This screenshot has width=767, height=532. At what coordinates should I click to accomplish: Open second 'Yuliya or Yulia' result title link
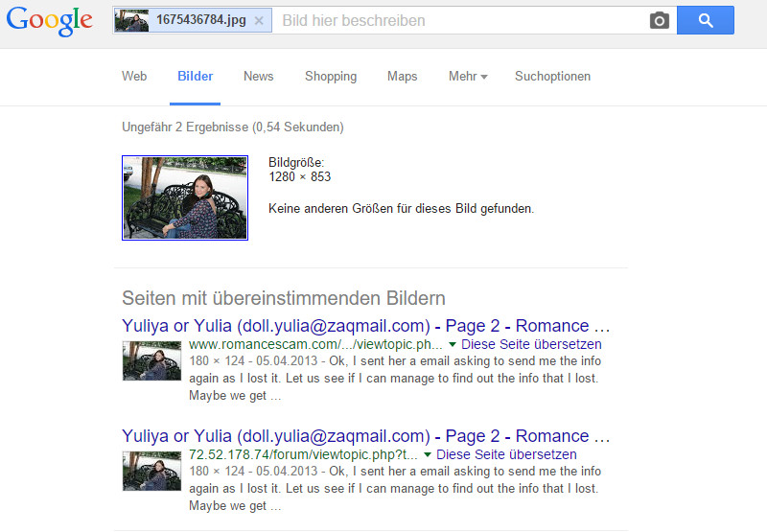365,436
